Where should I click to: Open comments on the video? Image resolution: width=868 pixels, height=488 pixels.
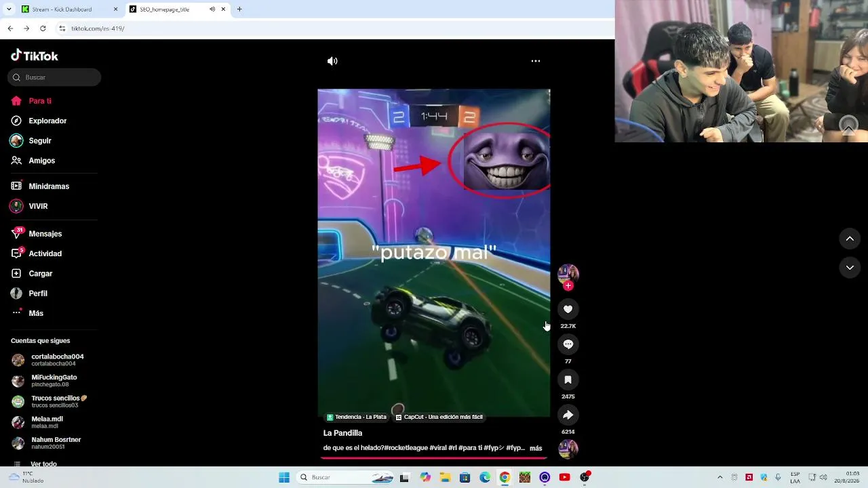pos(568,344)
